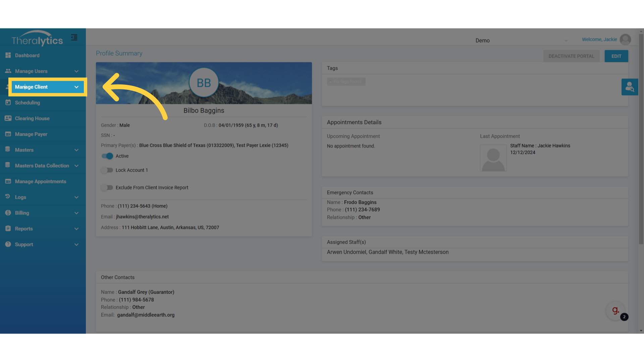Screen dimensions: 644x362
Task: Enable the Lock Account toggle
Action: [107, 170]
